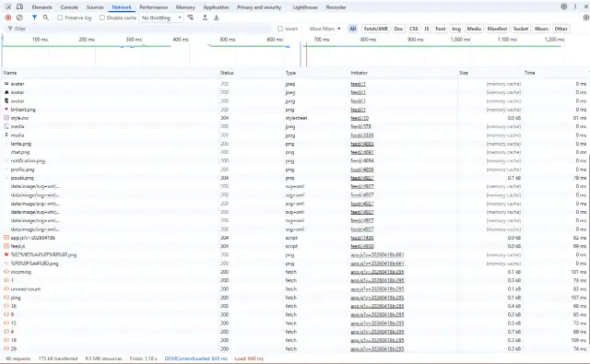
Task: Click the incoming fetch request icon
Action: click(x=6, y=272)
